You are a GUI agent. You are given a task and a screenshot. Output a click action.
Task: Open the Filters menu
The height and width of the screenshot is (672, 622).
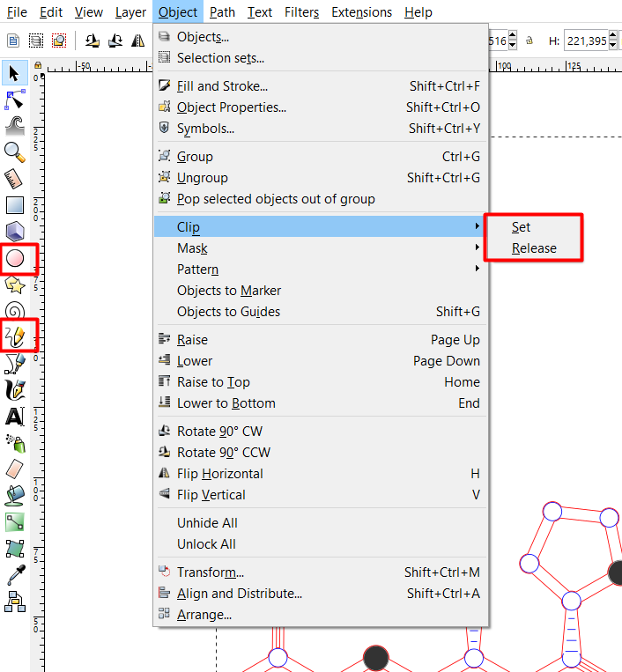click(x=302, y=12)
